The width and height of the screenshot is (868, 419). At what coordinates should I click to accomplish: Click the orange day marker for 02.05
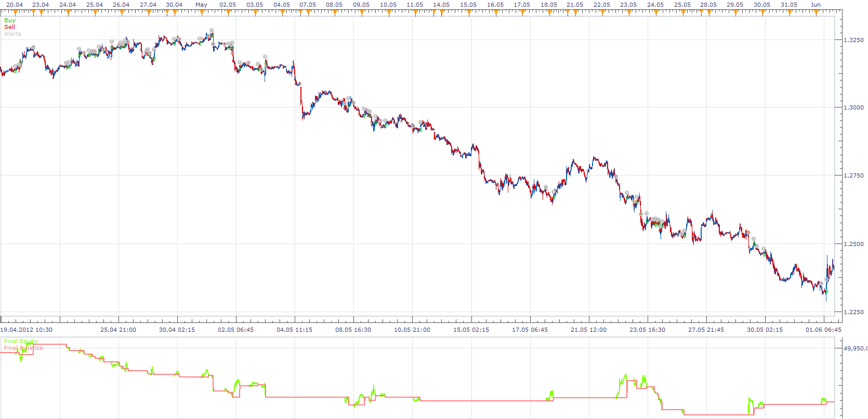(x=228, y=12)
